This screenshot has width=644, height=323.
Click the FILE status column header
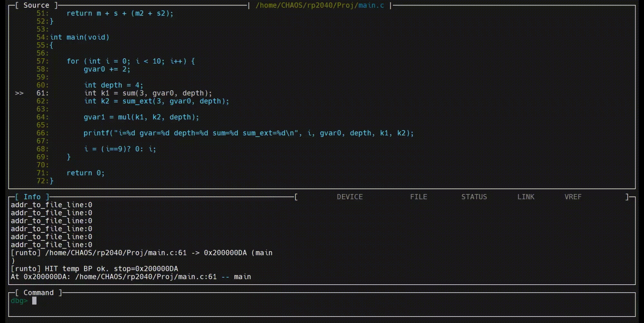[x=418, y=197]
